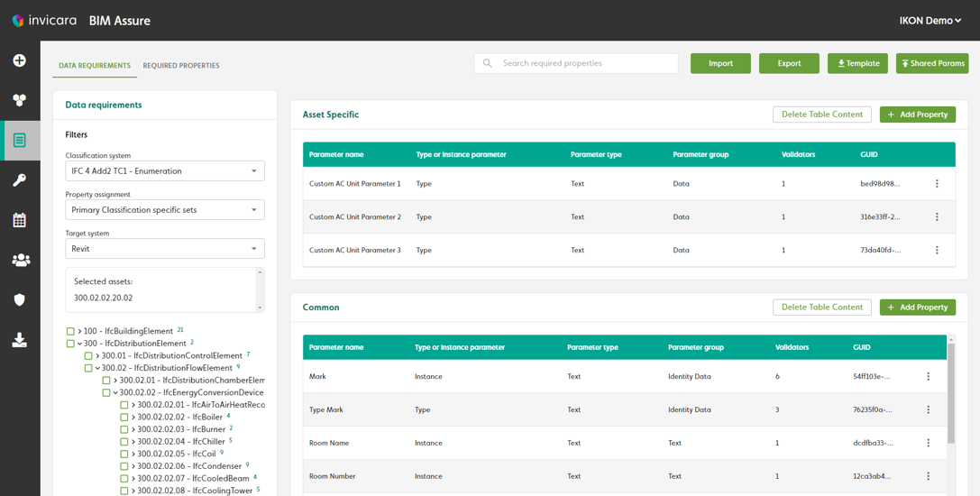Open the three-dot menu for Type Mark row

pyautogui.click(x=928, y=409)
